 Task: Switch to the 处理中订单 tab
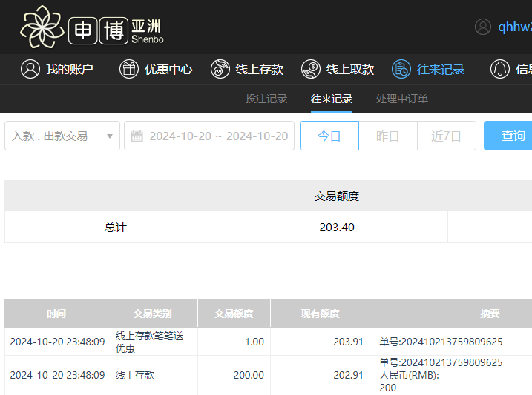pos(401,99)
